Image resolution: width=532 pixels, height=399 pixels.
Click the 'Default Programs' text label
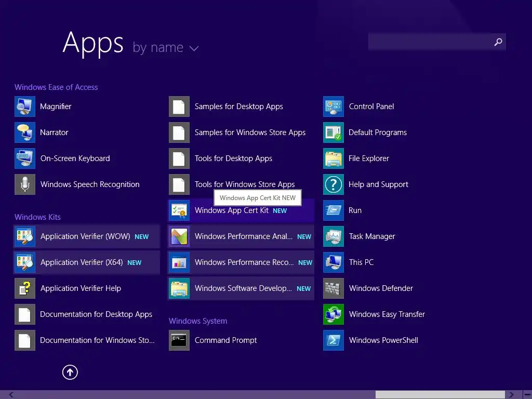tap(378, 132)
